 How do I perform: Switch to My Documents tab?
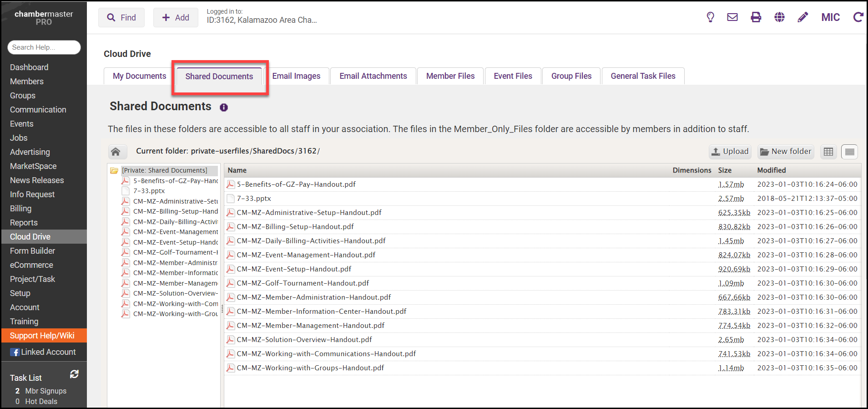click(139, 76)
